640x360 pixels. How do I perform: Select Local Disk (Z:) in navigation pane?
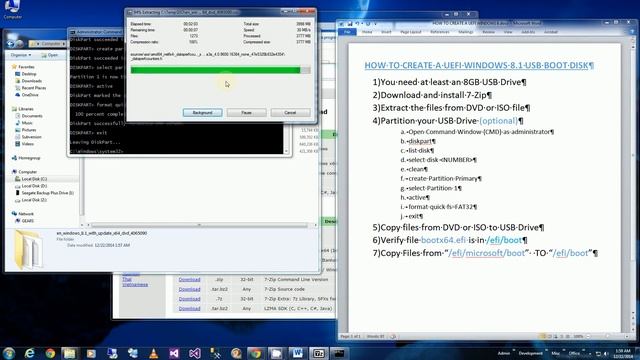click(x=34, y=200)
